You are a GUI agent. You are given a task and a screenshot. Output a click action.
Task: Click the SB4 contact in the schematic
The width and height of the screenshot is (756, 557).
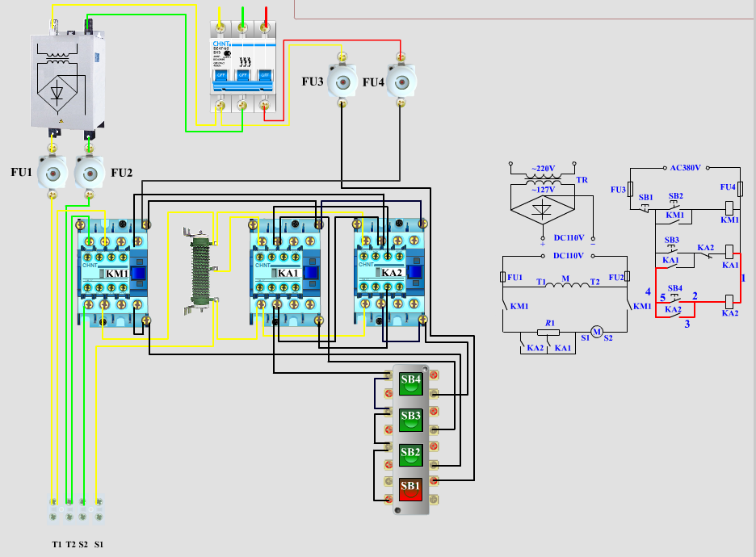674,298
